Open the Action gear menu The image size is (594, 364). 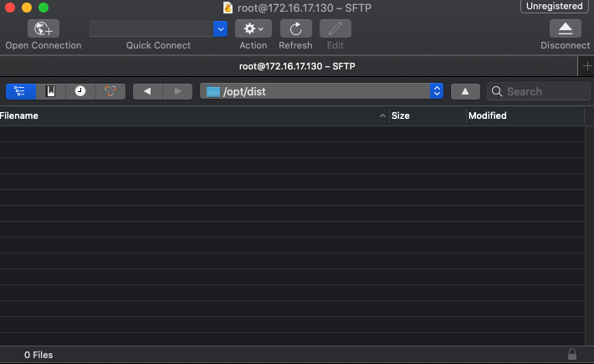[x=253, y=28]
